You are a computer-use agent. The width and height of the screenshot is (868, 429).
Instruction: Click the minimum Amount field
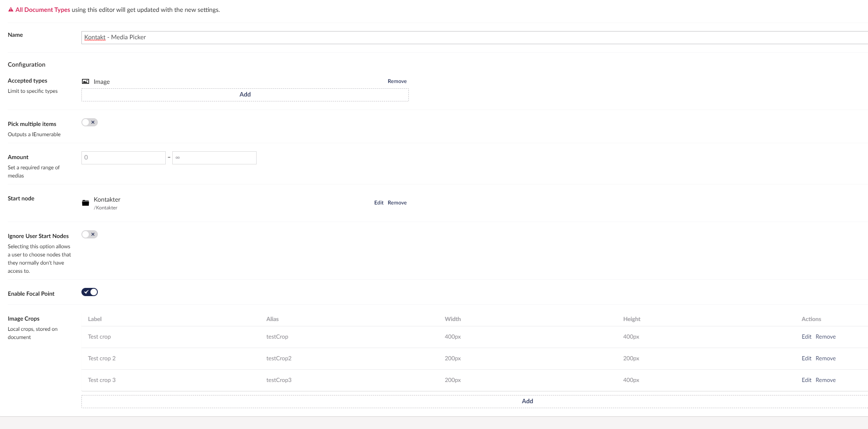pyautogui.click(x=123, y=157)
